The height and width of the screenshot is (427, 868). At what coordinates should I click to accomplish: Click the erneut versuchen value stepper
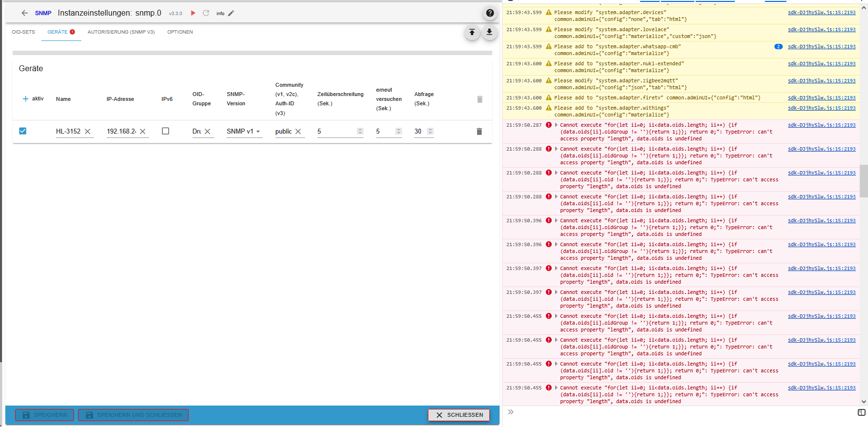(x=399, y=131)
